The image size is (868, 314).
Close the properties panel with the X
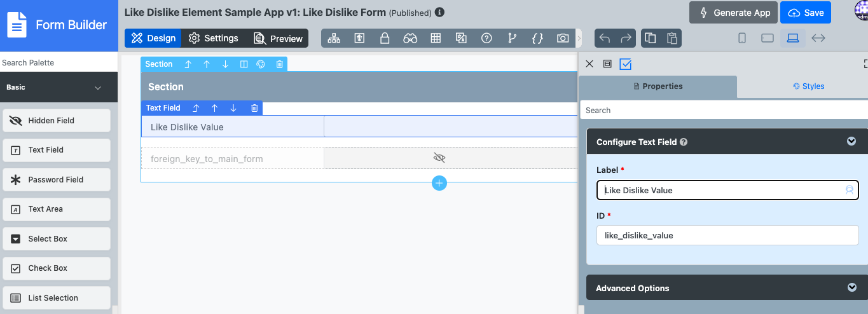(589, 64)
